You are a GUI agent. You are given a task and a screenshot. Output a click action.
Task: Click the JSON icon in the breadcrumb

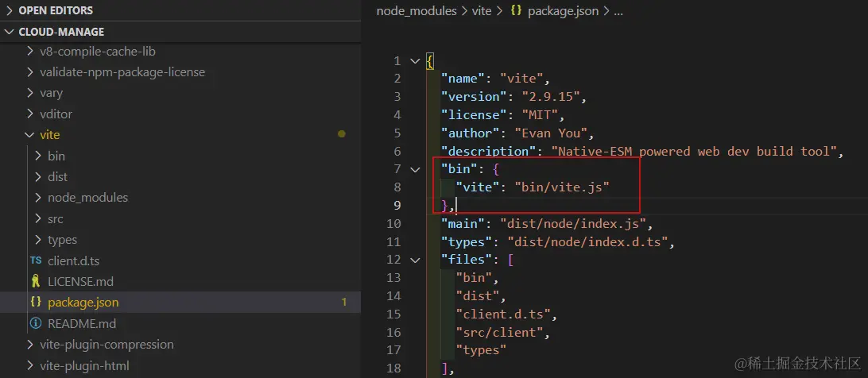[516, 11]
